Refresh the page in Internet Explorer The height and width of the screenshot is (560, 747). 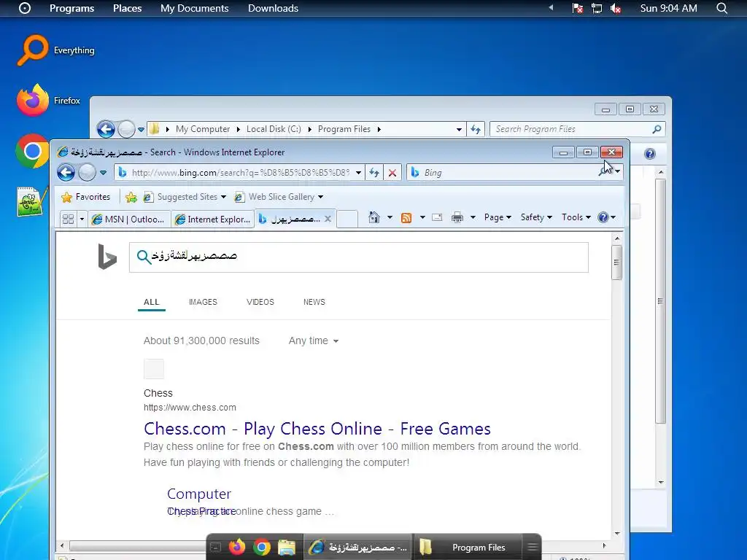click(x=374, y=172)
